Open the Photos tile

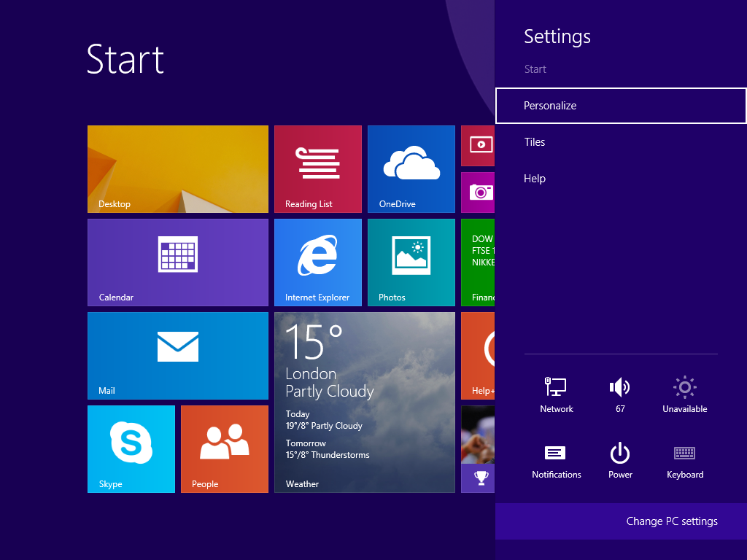pos(411,262)
